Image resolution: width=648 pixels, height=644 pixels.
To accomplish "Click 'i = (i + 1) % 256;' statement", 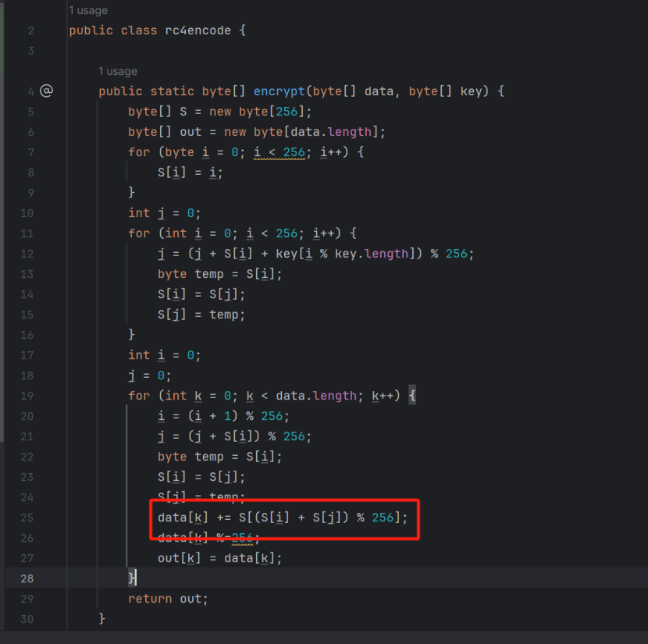I will pos(223,416).
